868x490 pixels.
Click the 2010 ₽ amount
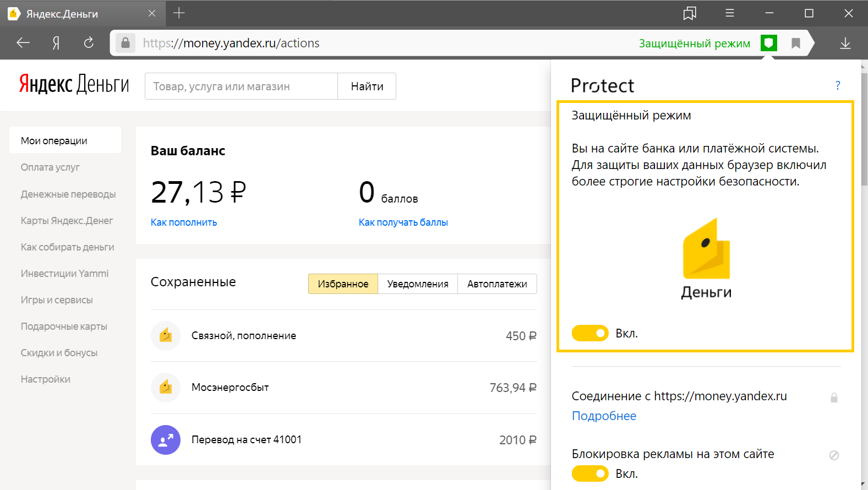(518, 440)
